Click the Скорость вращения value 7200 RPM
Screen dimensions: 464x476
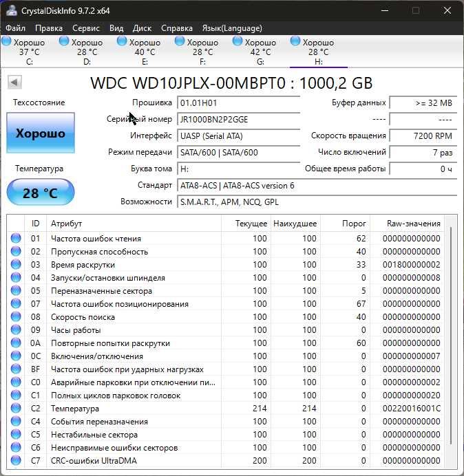pyautogui.click(x=423, y=136)
